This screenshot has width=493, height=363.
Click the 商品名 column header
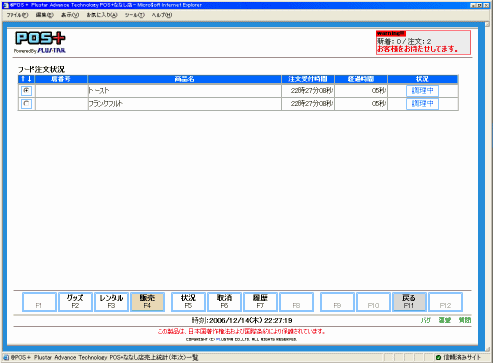tap(184, 79)
